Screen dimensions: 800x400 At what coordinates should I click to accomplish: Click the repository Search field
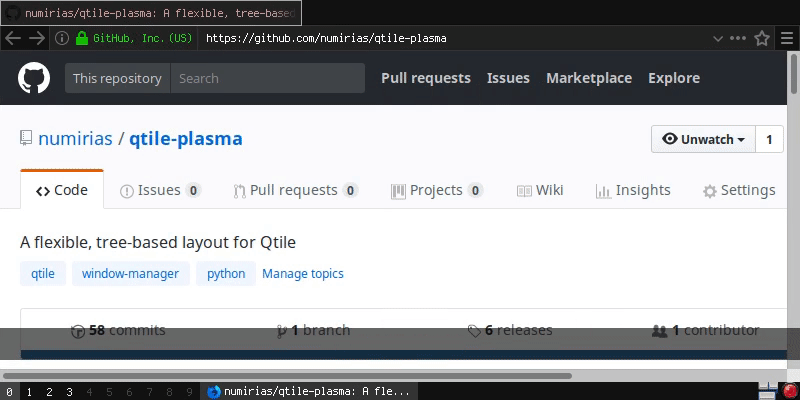pos(268,78)
